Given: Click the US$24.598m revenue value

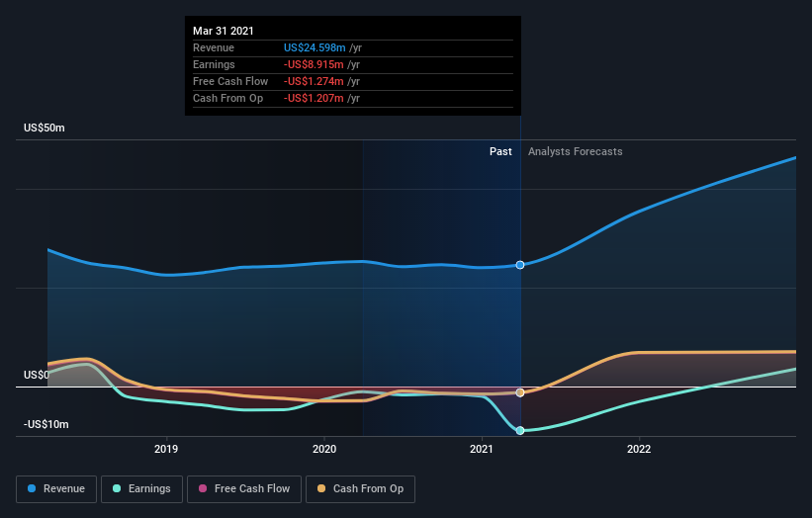Looking at the screenshot, I should coord(315,47).
